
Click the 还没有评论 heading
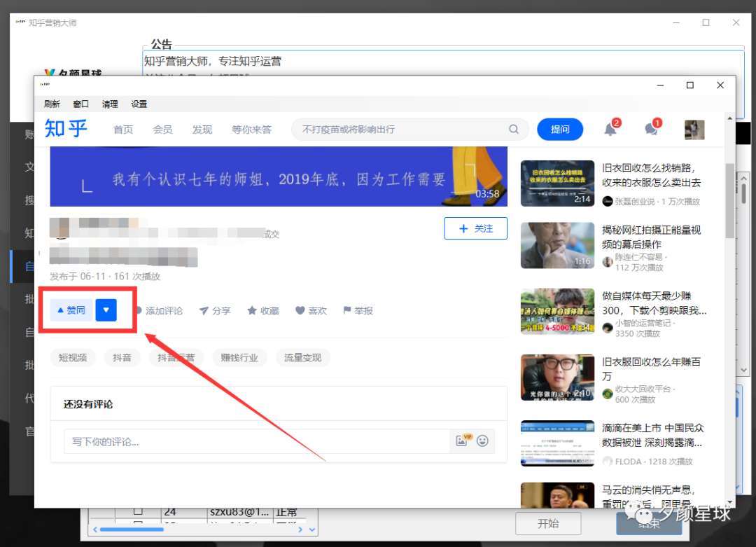88,404
